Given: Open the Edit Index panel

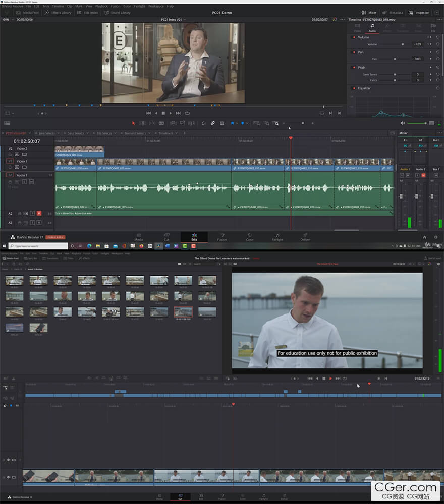Looking at the screenshot, I should 87,13.
